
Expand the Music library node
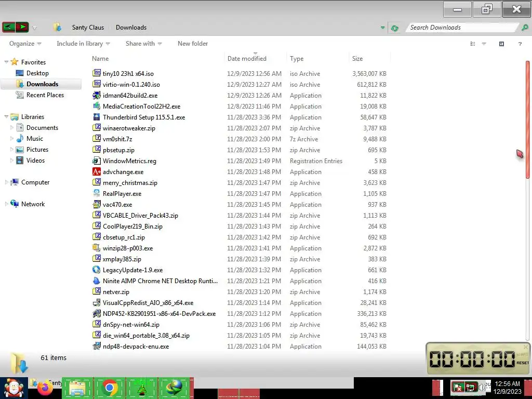[x=12, y=138]
